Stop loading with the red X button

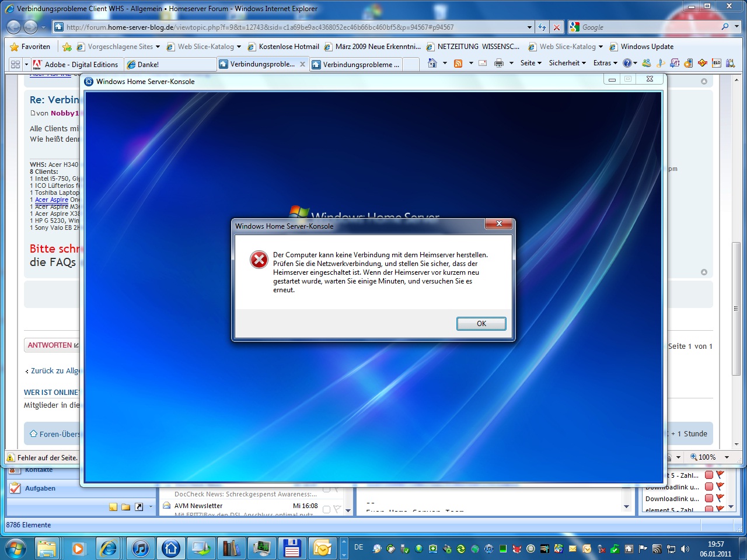coord(557,27)
